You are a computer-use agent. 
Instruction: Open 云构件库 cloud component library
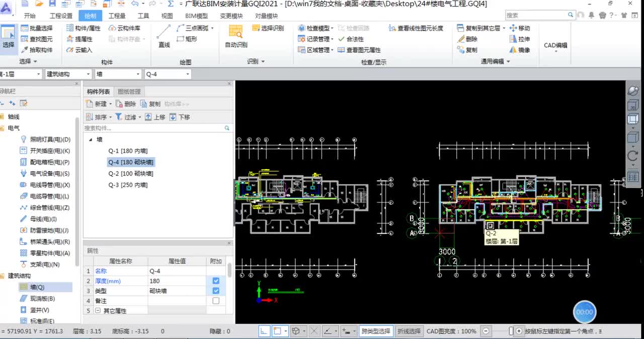tap(124, 28)
